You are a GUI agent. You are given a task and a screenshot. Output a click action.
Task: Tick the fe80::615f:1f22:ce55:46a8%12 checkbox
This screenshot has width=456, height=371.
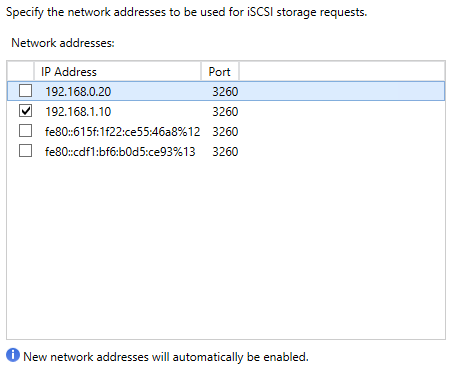click(25, 131)
